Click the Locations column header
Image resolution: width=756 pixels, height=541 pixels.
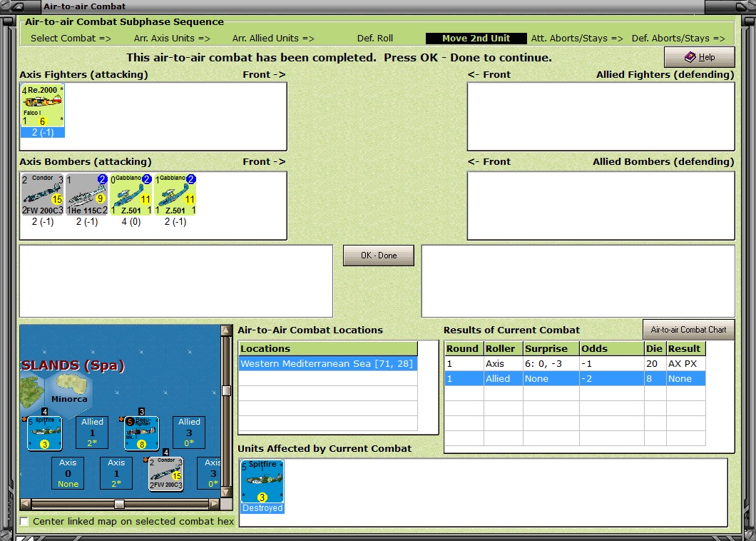pos(328,348)
